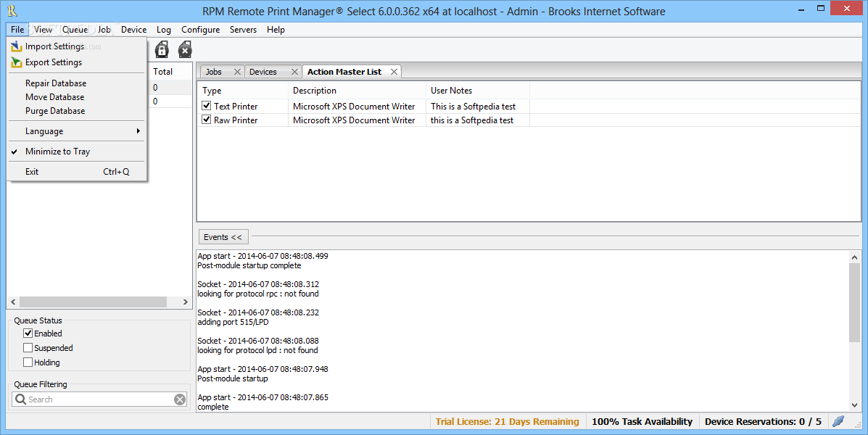The width and height of the screenshot is (868, 435).
Task: Click the events log scroll down arrow
Action: click(854, 405)
